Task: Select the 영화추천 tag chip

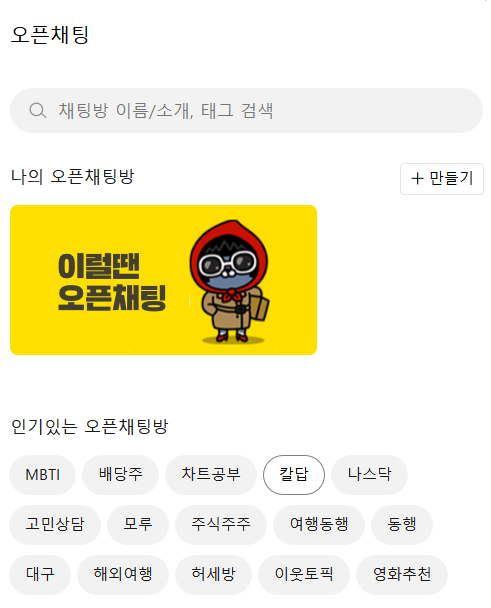Action: [x=402, y=575]
